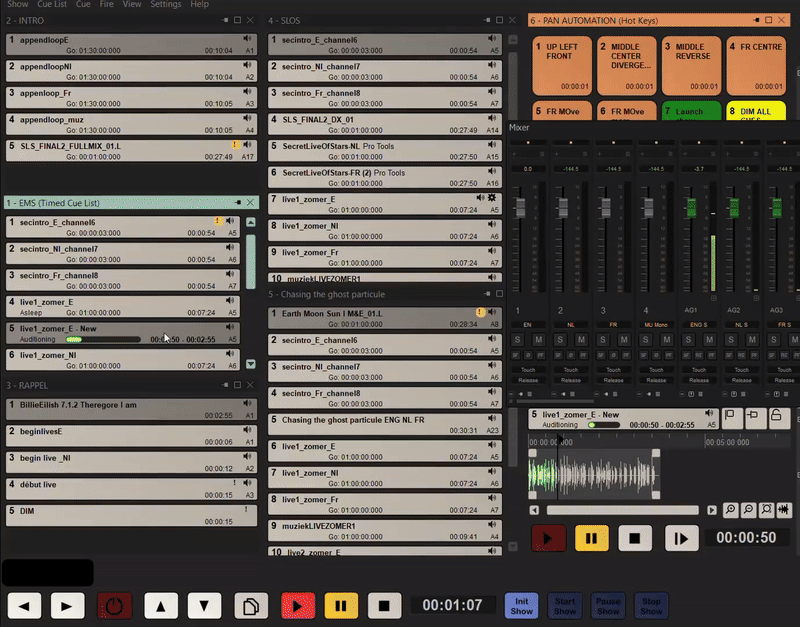Viewport: 800px width, 627px height.
Task: Open the Settings menu
Action: click(x=165, y=4)
